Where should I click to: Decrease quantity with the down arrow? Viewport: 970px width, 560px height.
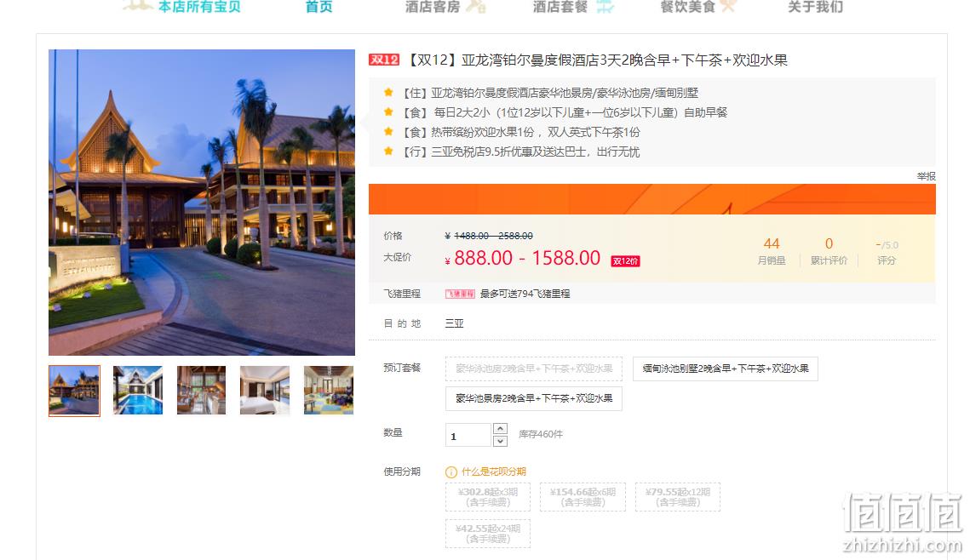click(500, 441)
